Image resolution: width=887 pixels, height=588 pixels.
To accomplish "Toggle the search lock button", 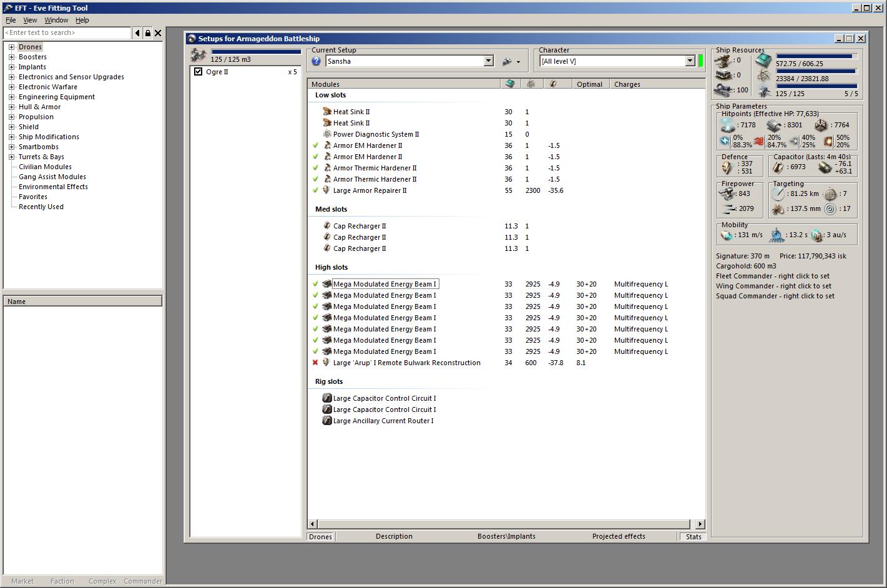I will (x=148, y=33).
